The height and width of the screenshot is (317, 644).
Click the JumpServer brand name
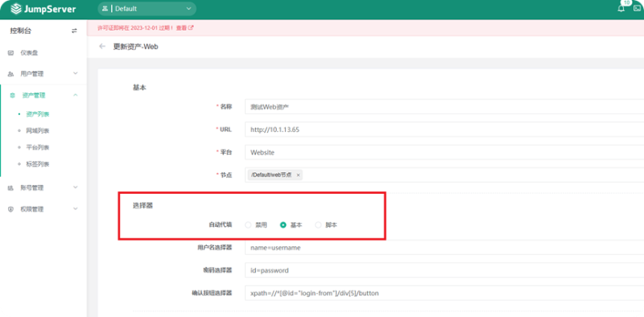point(50,9)
